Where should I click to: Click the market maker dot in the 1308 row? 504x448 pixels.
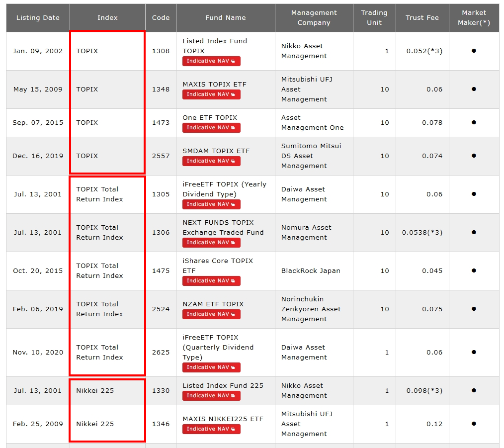pyautogui.click(x=474, y=51)
